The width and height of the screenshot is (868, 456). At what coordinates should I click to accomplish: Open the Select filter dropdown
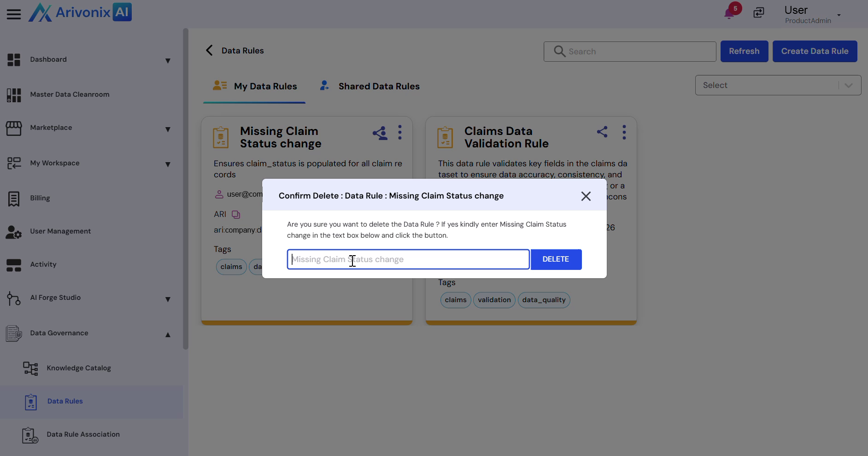(x=778, y=85)
